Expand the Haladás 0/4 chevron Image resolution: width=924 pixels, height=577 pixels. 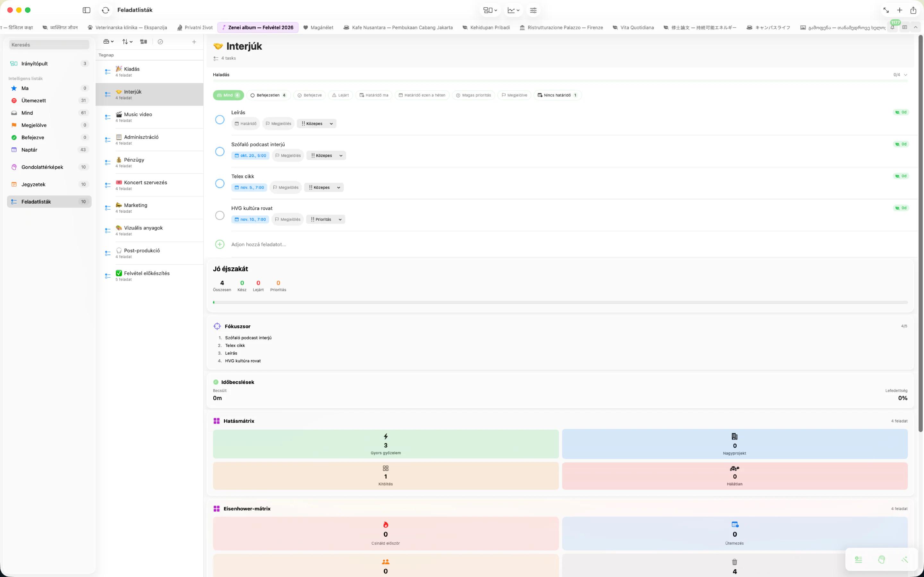point(905,75)
